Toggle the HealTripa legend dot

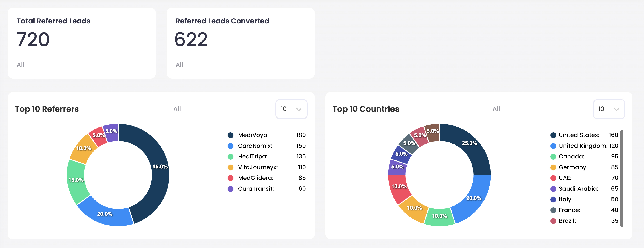tap(231, 156)
